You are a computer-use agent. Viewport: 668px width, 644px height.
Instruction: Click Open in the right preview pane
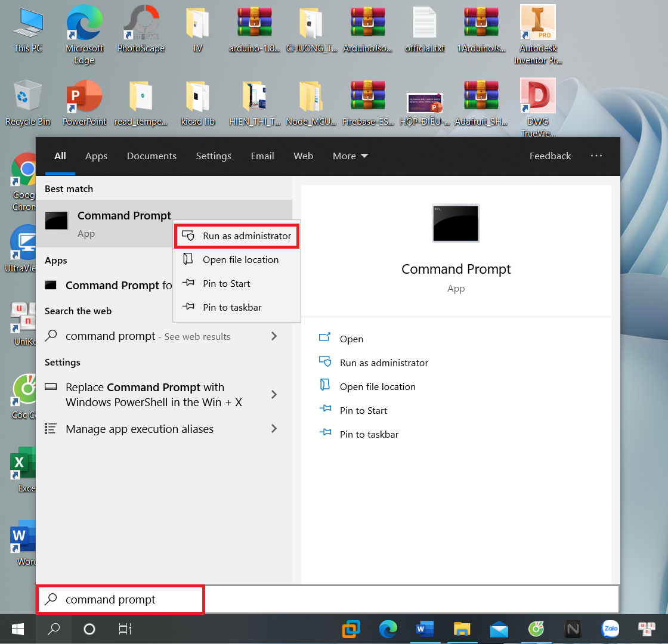pos(351,339)
